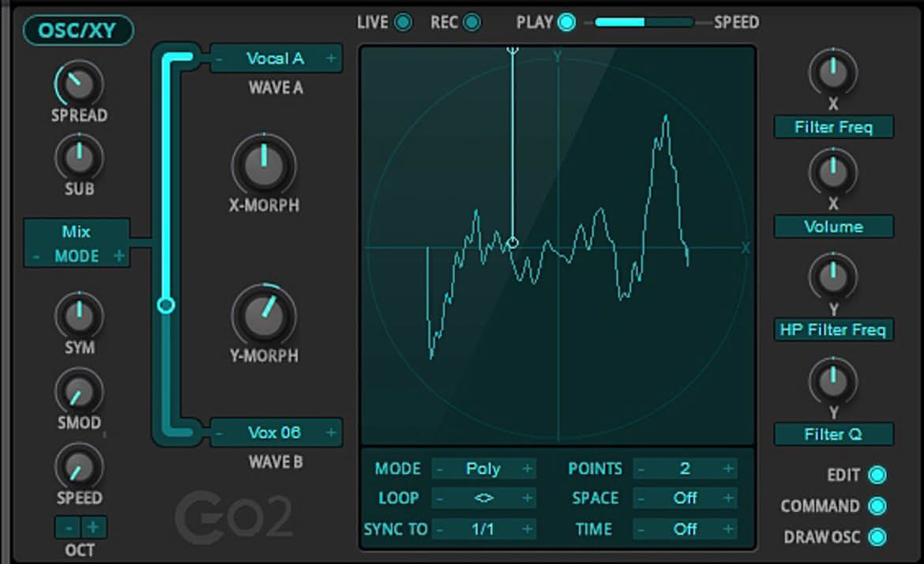Click the SPREAD knob
Screen dimensions: 924x564
tap(79, 85)
